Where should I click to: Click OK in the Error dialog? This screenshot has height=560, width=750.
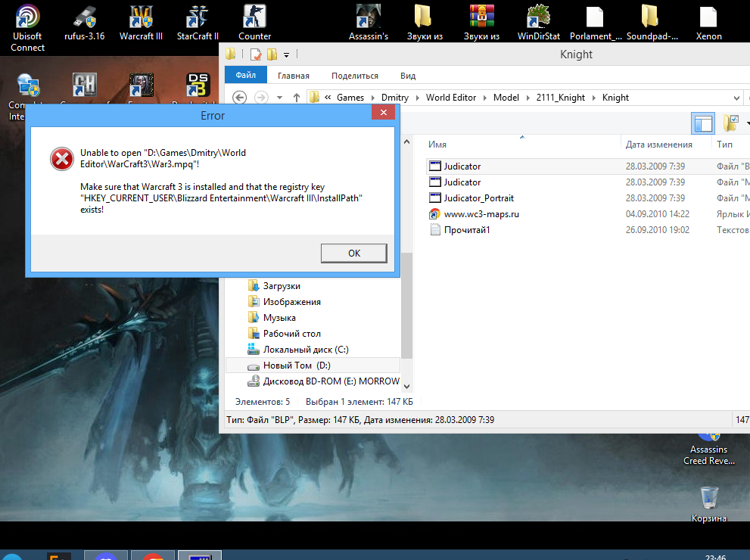354,254
